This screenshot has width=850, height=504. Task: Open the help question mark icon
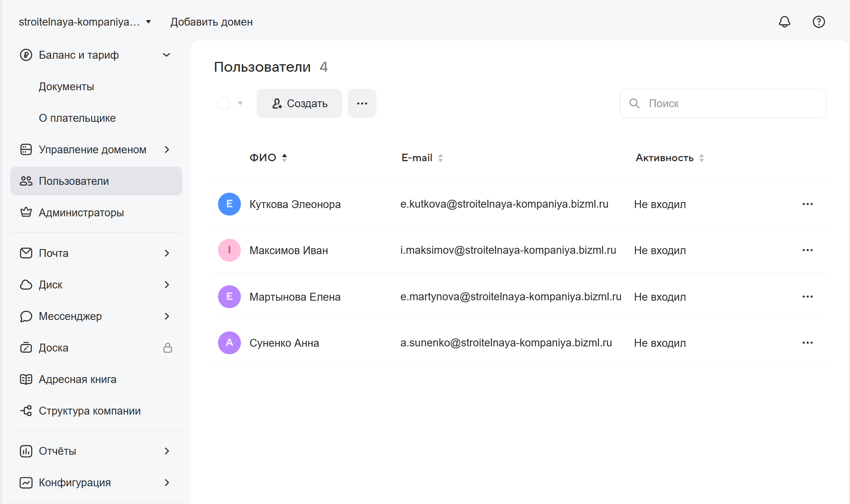[x=818, y=22]
